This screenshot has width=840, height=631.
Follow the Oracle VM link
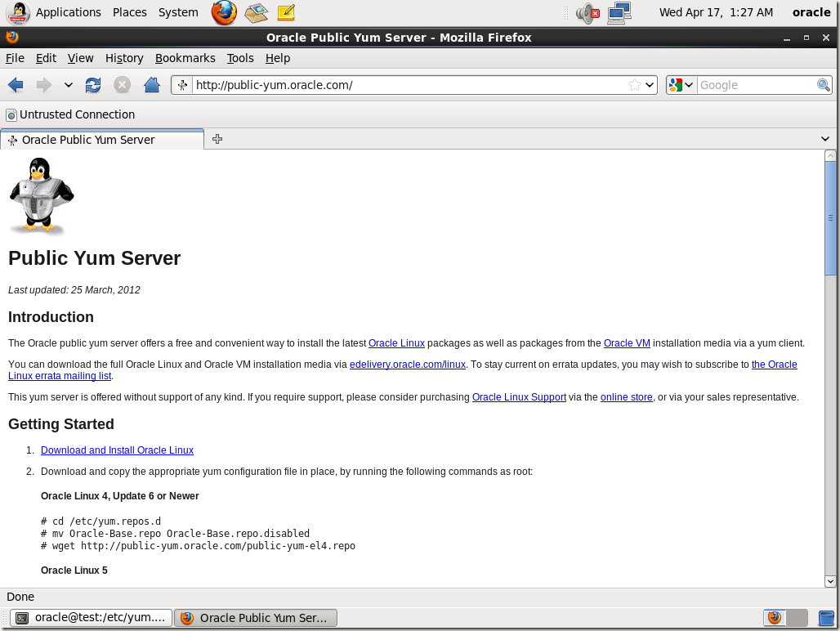(x=627, y=343)
